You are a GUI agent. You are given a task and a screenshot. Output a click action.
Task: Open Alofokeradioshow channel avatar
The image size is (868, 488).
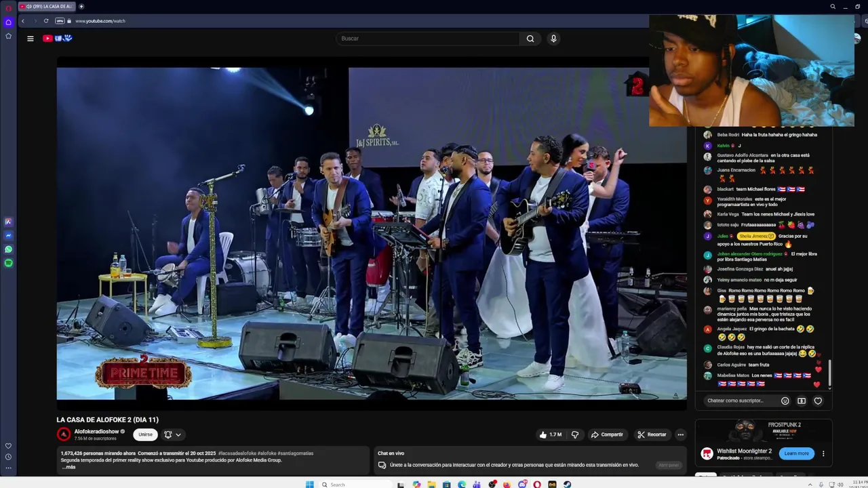click(64, 434)
